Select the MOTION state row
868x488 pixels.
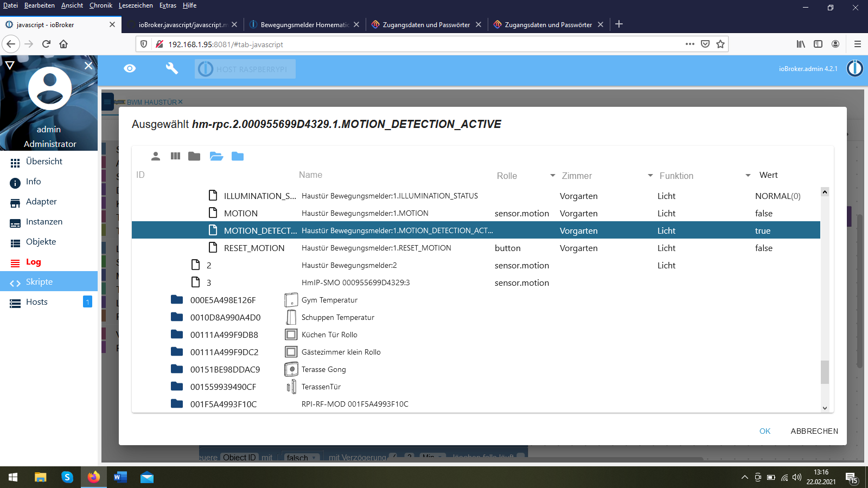tap(476, 213)
